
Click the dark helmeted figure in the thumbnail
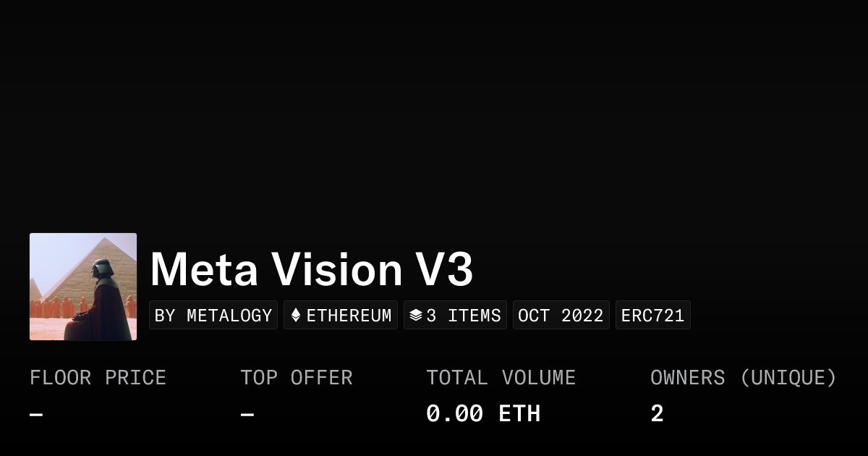101,297
